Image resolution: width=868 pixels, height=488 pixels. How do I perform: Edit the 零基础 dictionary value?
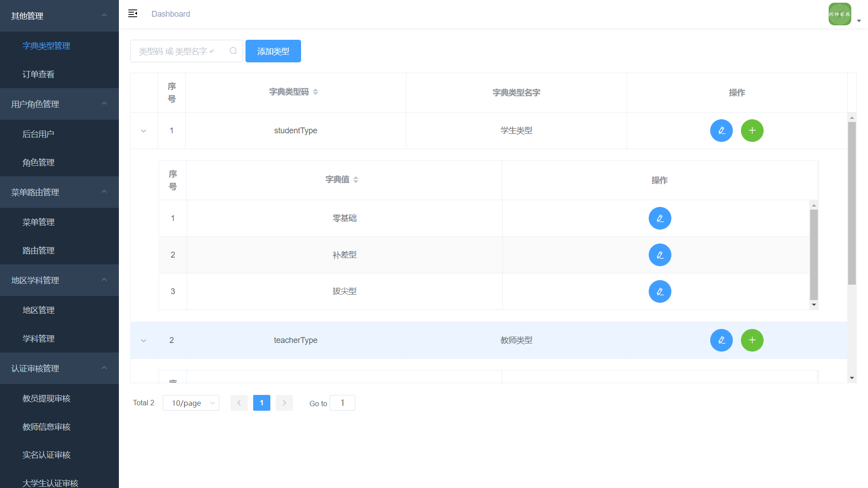[660, 218]
